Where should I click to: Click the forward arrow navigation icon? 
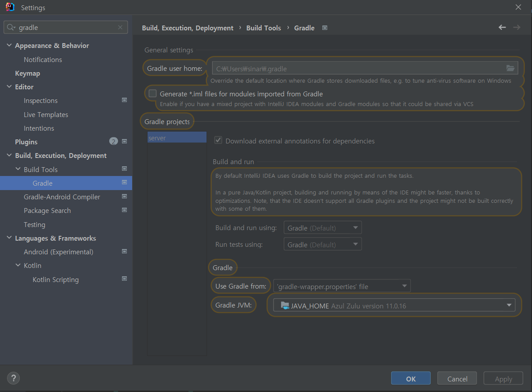(517, 27)
